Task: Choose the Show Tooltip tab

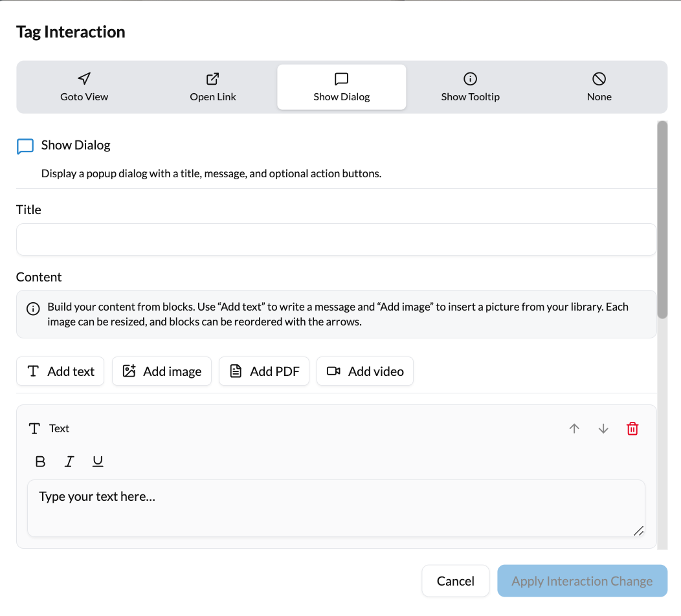Action: point(471,87)
